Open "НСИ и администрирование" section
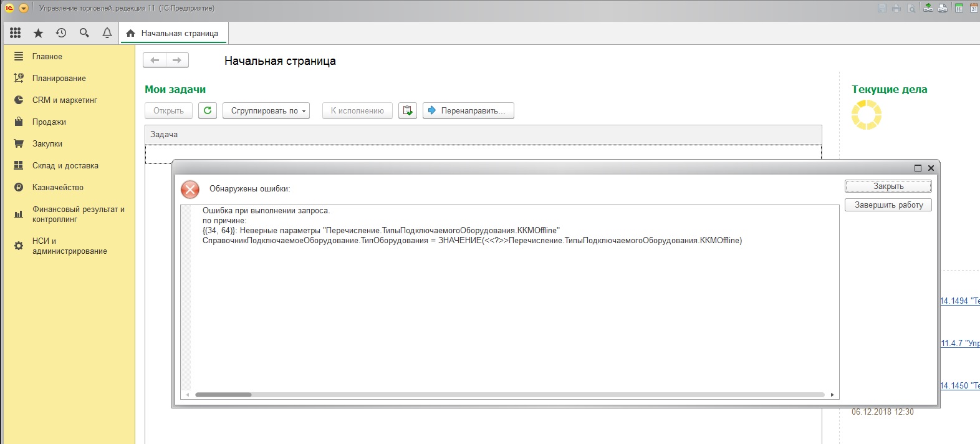 pyautogui.click(x=69, y=246)
